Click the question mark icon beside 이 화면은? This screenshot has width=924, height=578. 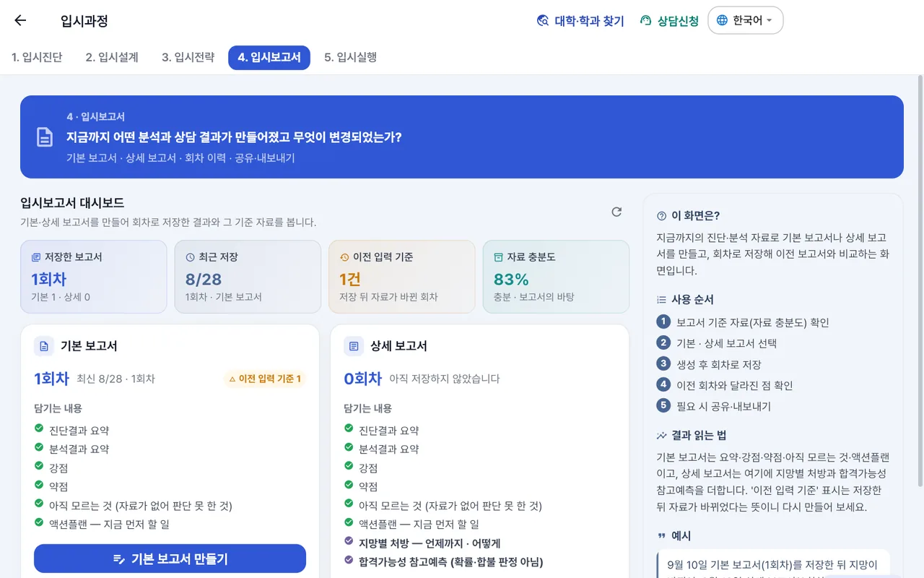point(661,216)
